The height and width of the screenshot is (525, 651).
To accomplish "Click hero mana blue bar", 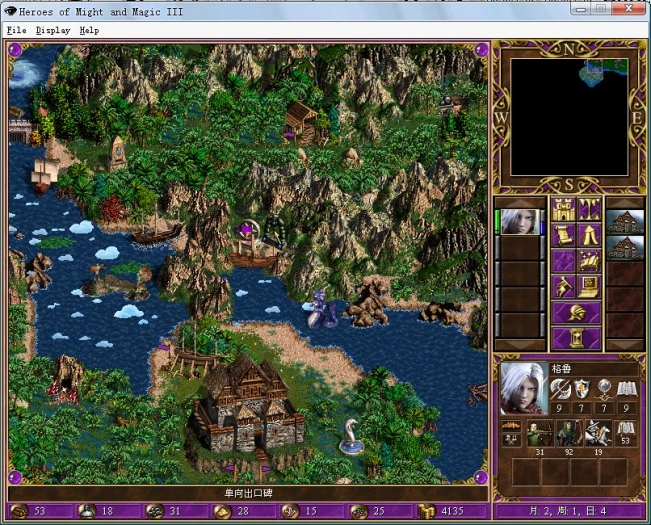I will (x=542, y=227).
